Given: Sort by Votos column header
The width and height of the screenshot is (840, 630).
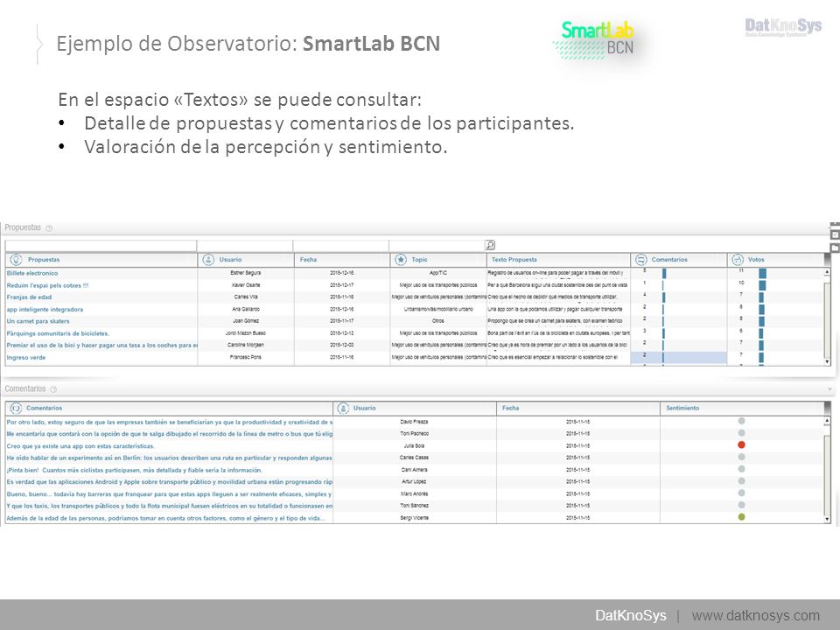Looking at the screenshot, I should point(756,260).
